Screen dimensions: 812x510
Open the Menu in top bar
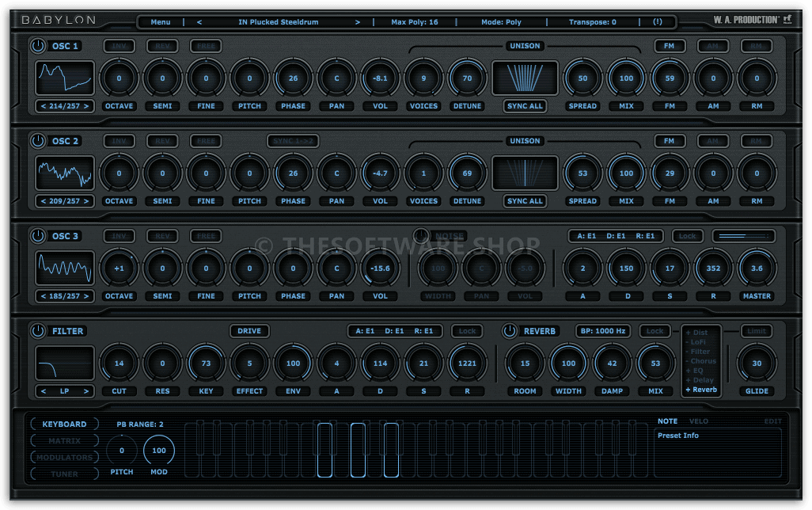tap(161, 21)
